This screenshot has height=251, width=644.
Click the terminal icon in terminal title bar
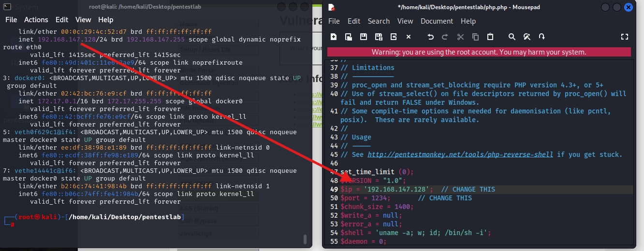(x=7, y=7)
